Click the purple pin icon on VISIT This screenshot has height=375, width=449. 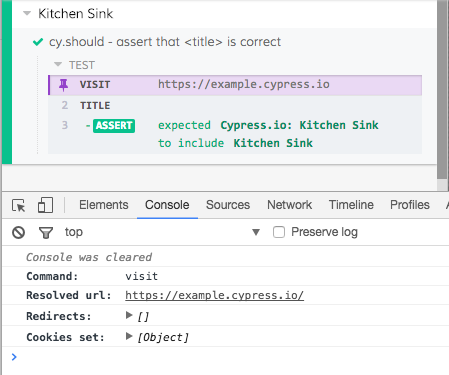point(63,85)
